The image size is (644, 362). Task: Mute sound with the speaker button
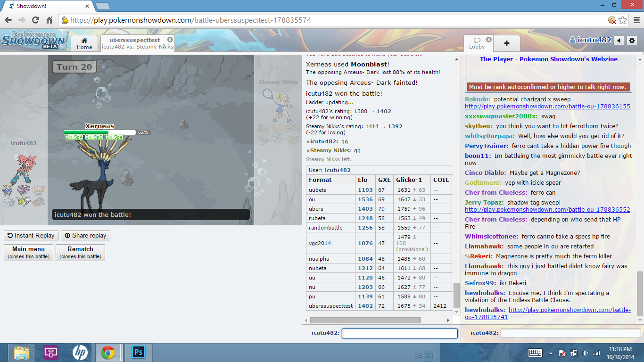(619, 41)
